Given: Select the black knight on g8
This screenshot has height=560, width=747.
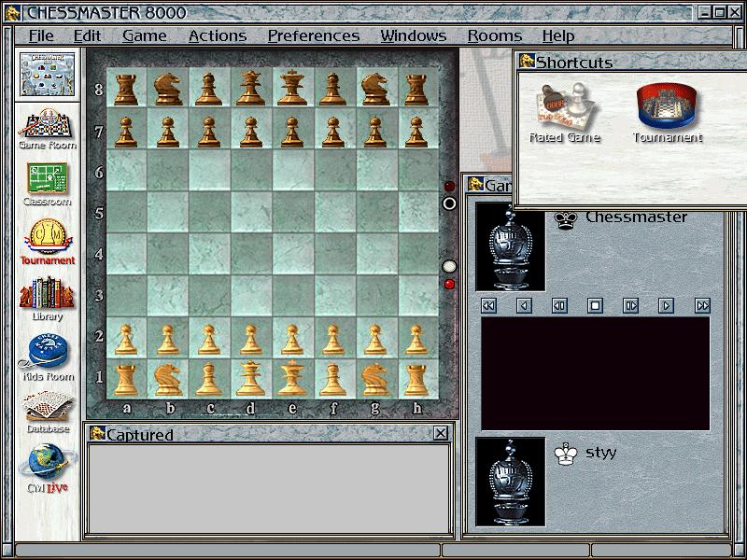Looking at the screenshot, I should coord(375,88).
